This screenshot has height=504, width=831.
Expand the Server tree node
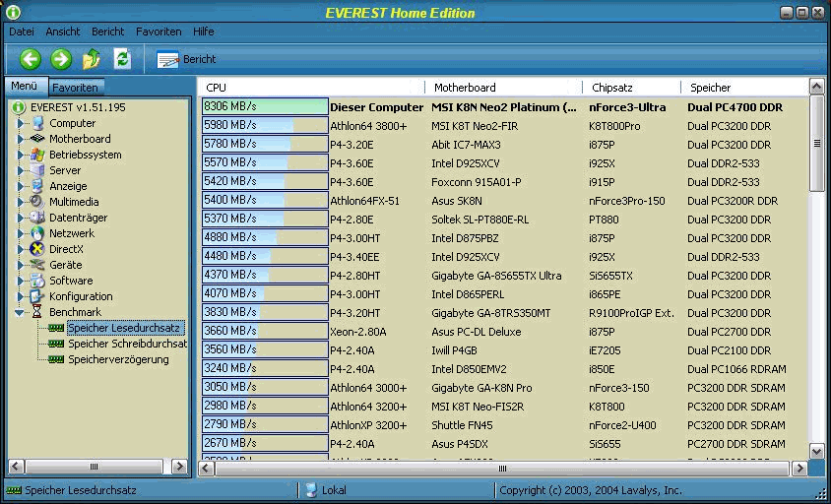(21, 170)
